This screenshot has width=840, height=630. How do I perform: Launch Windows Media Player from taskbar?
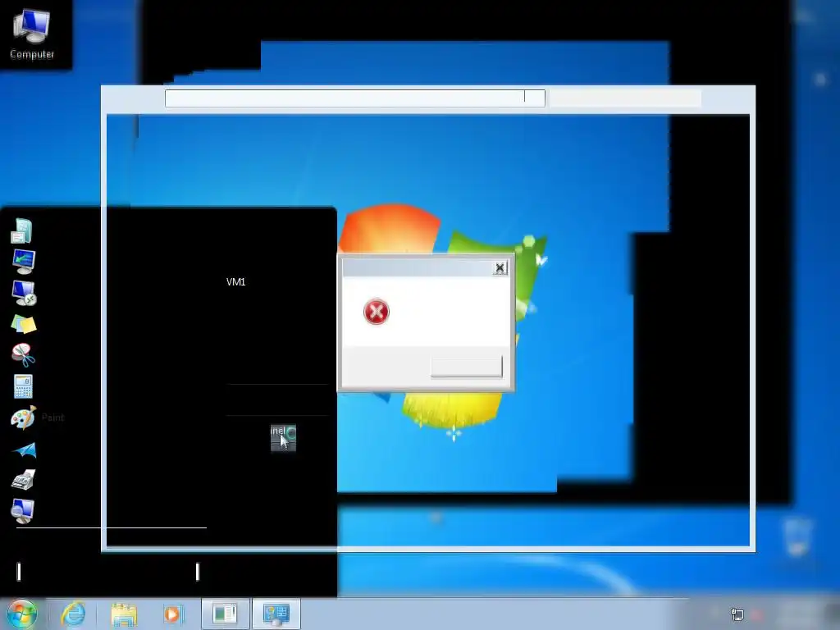click(x=173, y=614)
